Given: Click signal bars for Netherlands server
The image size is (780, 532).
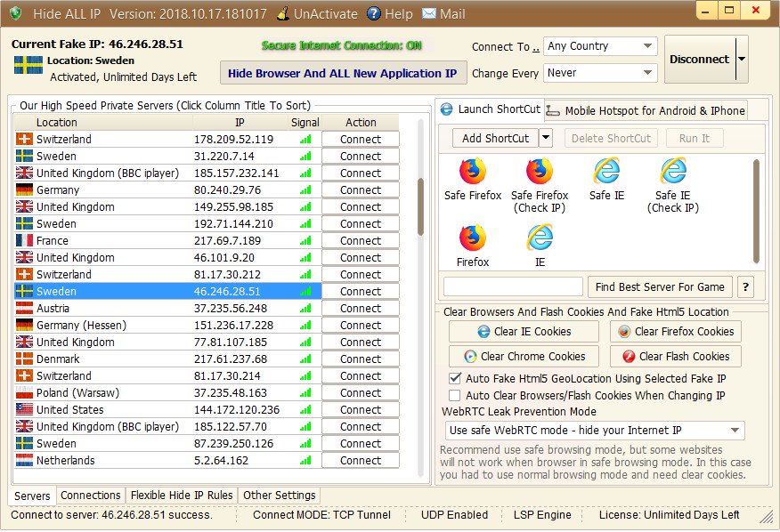Looking at the screenshot, I should click(x=305, y=461).
